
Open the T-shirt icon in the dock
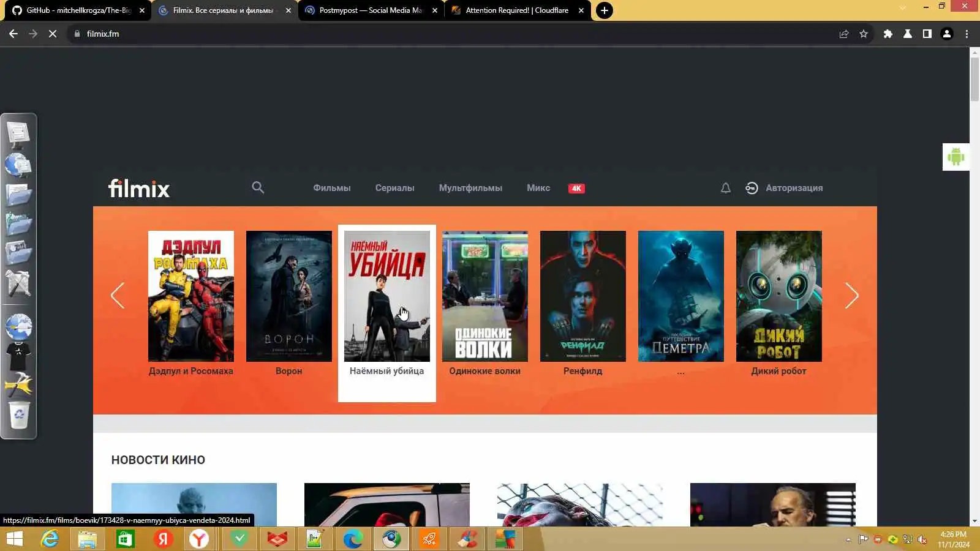click(x=18, y=356)
